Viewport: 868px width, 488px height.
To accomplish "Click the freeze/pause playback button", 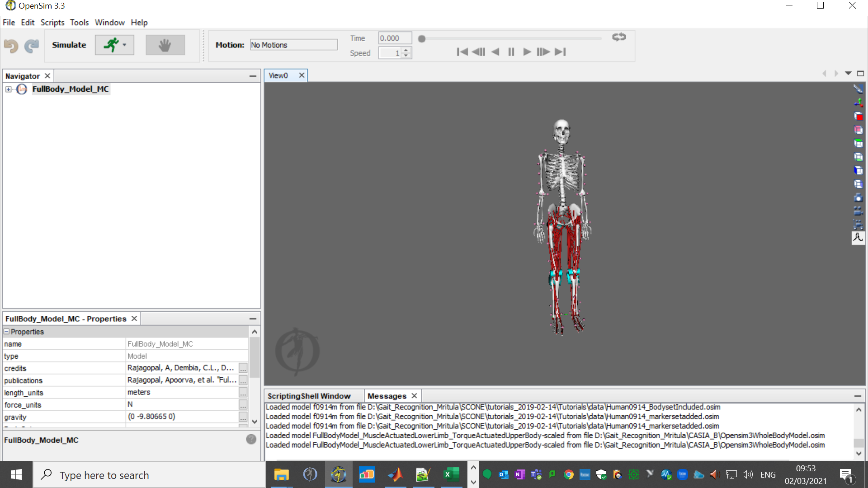I will tap(510, 52).
